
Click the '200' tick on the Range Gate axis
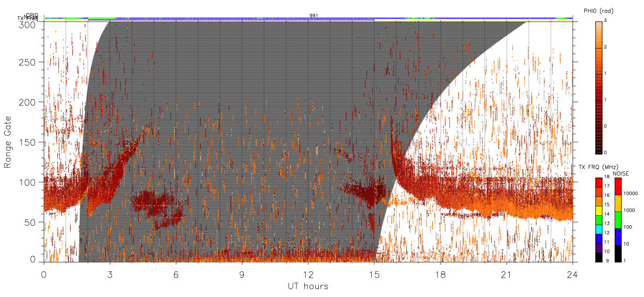pyautogui.click(x=28, y=102)
